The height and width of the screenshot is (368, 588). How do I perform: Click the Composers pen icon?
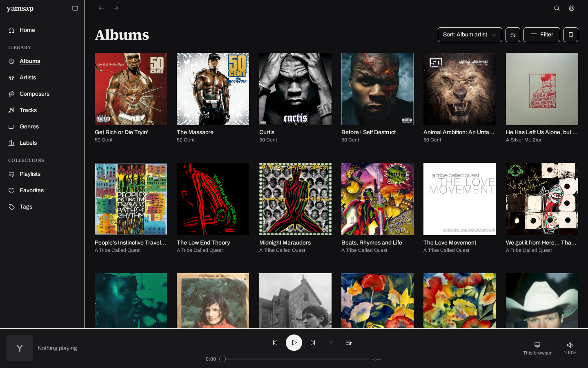(x=11, y=94)
